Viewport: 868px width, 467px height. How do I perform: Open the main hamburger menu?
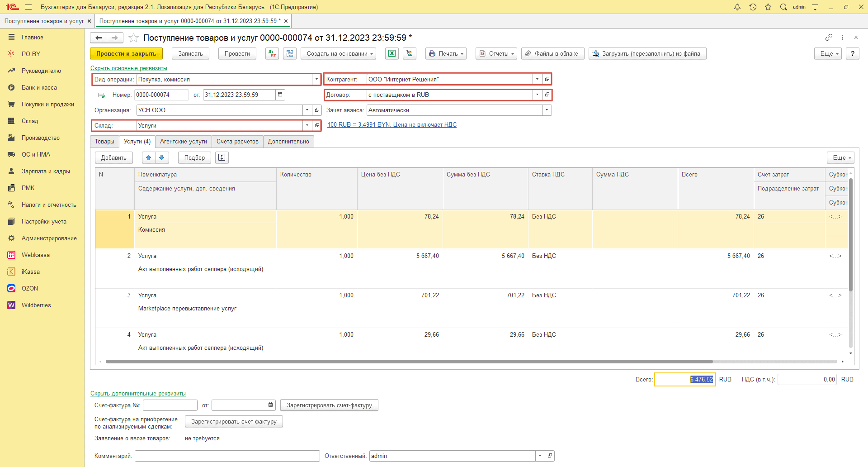click(x=28, y=7)
